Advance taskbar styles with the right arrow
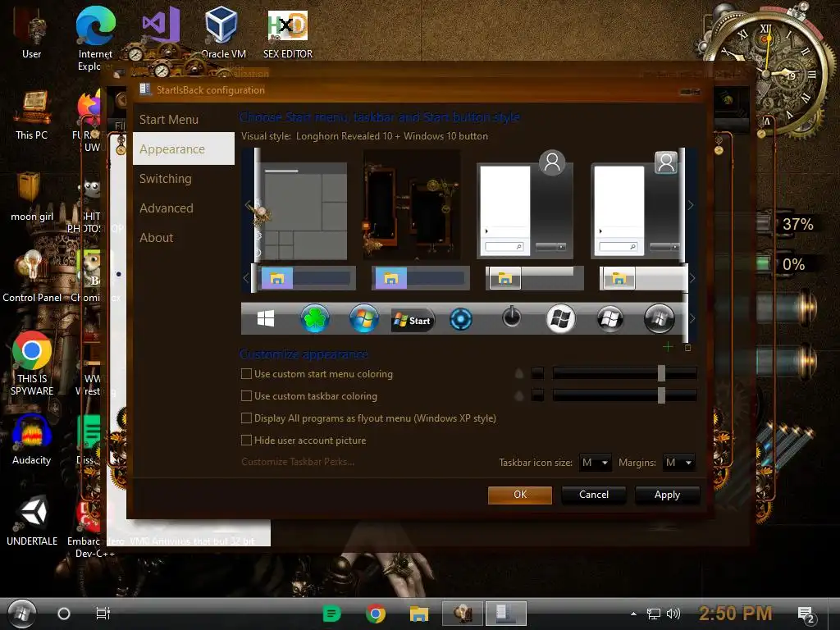The image size is (840, 630). (692, 278)
